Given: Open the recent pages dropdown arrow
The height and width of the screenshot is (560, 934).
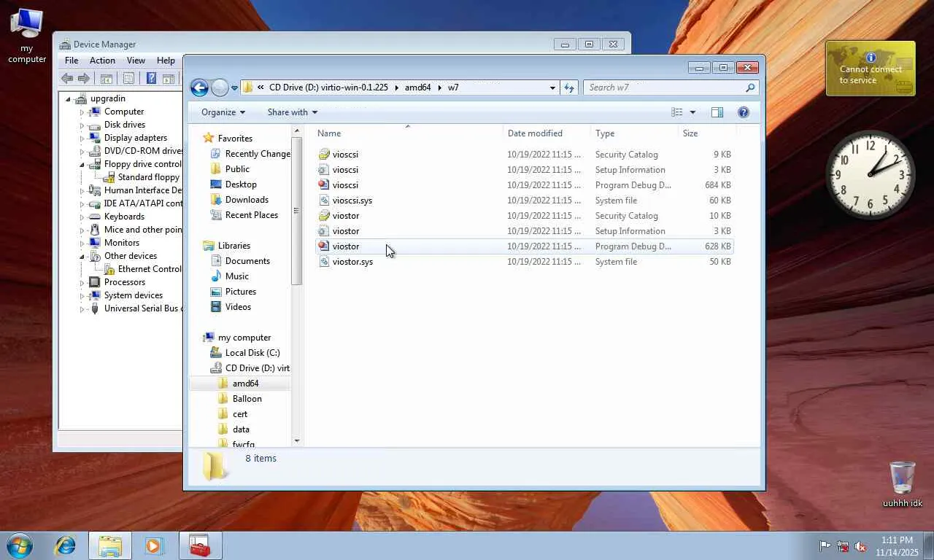Looking at the screenshot, I should point(234,88).
